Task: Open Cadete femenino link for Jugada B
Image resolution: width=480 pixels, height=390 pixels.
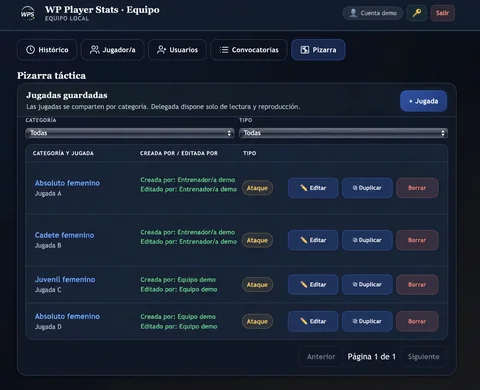Action: point(64,235)
